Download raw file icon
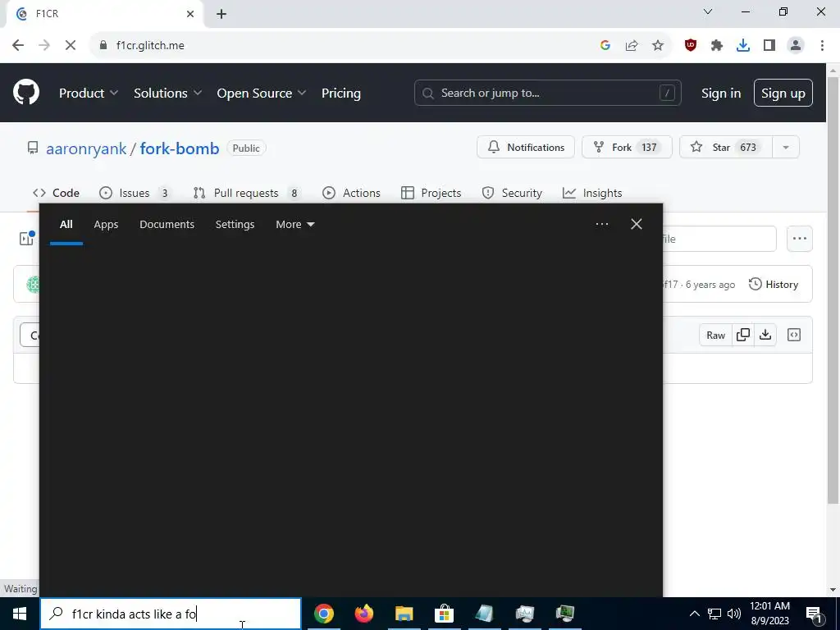The image size is (840, 630). pos(765,335)
